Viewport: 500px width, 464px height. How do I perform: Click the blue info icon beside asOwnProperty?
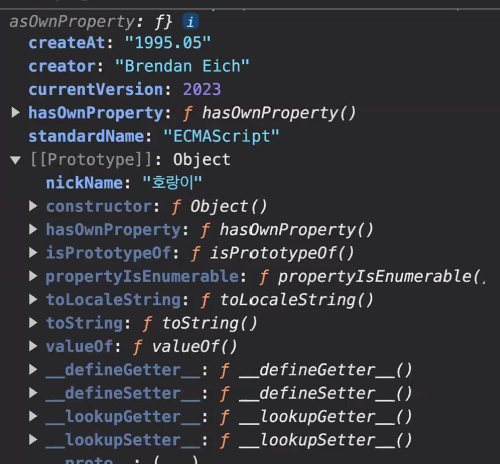190,22
